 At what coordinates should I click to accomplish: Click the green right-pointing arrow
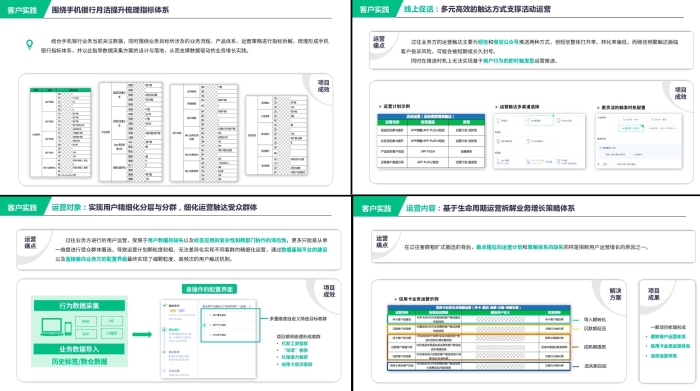click(142, 334)
